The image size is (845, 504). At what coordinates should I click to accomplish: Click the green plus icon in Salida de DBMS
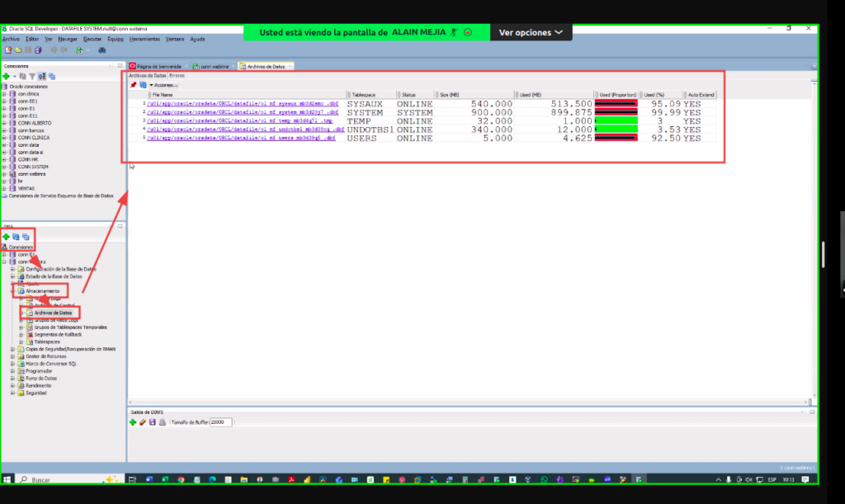(x=133, y=422)
